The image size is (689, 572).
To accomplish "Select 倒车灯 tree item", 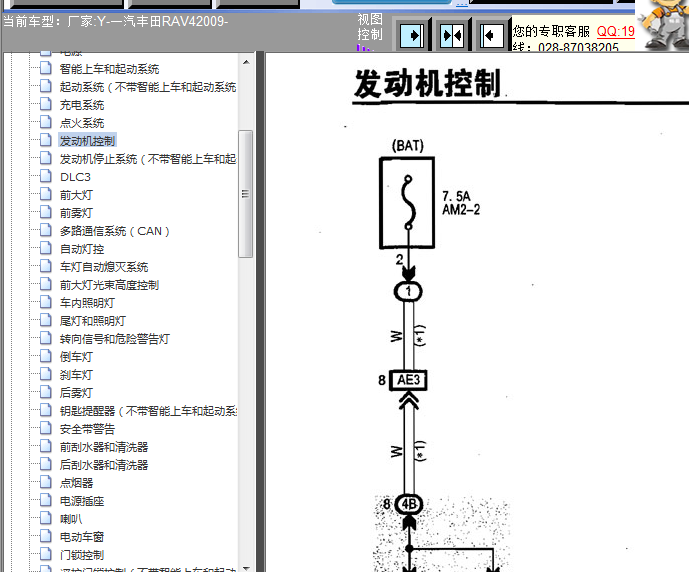I will coord(76,357).
